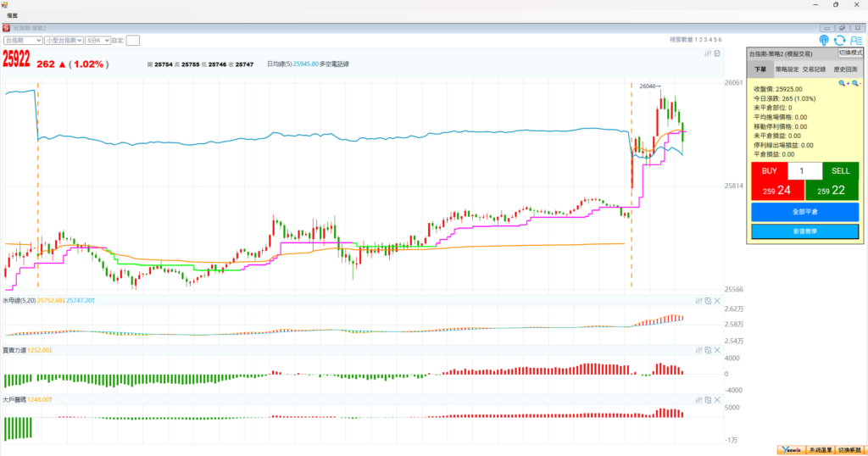Toggle 切換模式 in the trading panel
The width and height of the screenshot is (868, 456).
pyautogui.click(x=849, y=53)
